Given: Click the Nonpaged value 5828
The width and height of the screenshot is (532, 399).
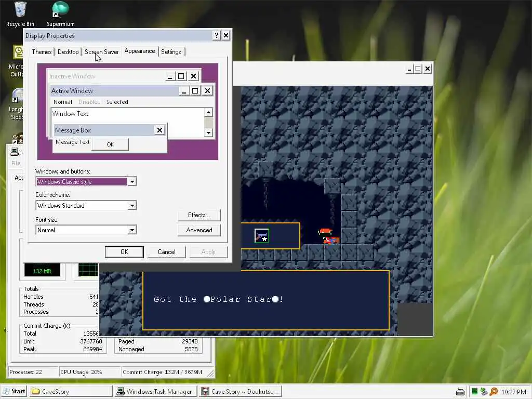Looking at the screenshot, I should [x=192, y=349].
